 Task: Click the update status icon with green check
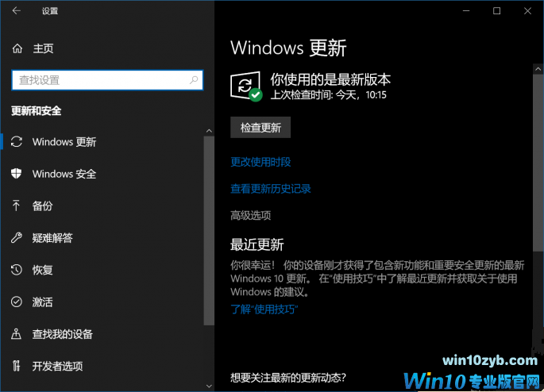[x=246, y=86]
